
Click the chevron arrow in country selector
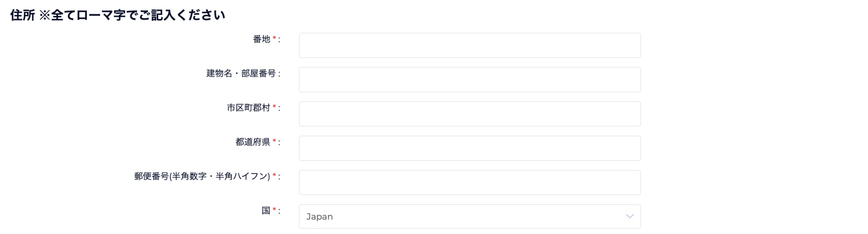[629, 216]
